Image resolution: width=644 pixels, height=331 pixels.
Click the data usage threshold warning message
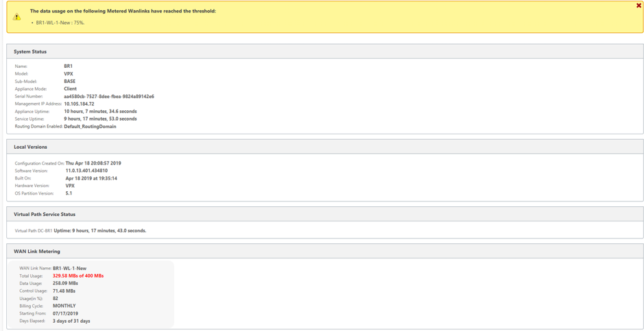tap(123, 11)
